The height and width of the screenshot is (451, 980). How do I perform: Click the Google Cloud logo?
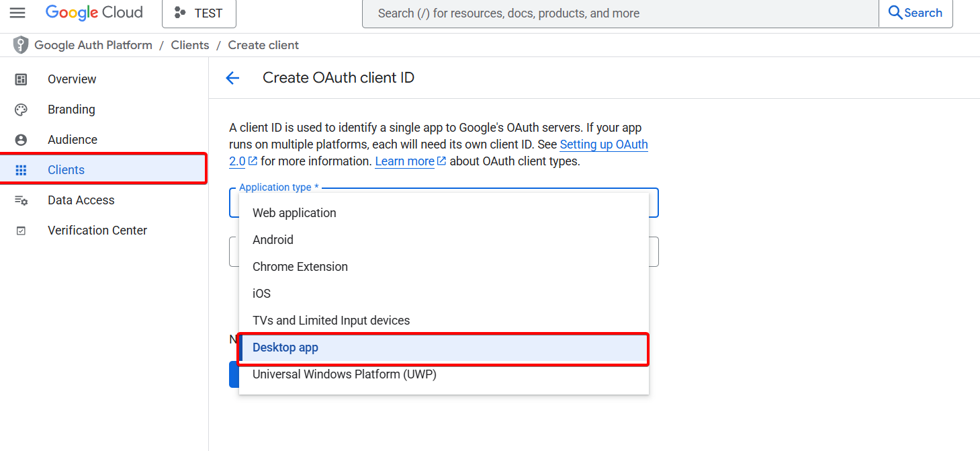(94, 13)
